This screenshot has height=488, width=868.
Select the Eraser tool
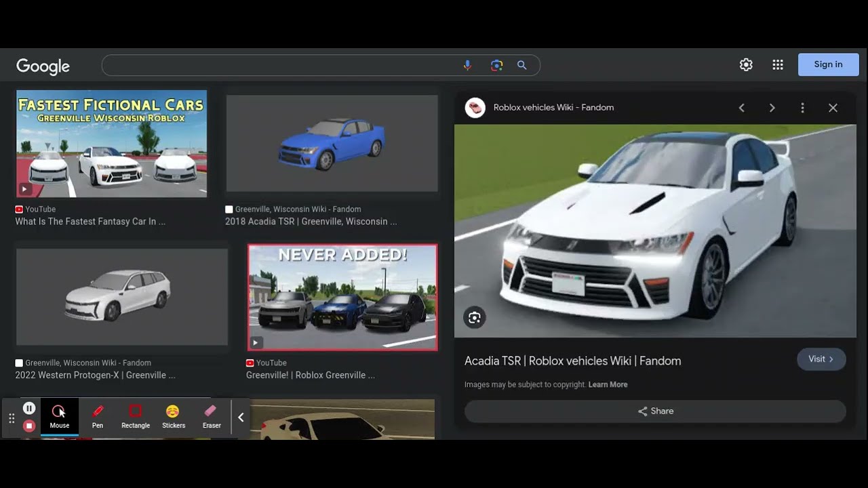click(x=212, y=416)
